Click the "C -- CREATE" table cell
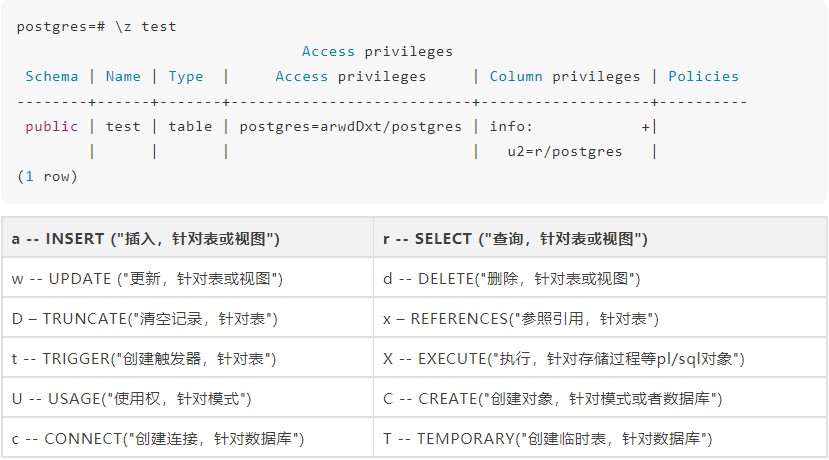Screen dimensions: 829x460 pyautogui.click(x=552, y=398)
